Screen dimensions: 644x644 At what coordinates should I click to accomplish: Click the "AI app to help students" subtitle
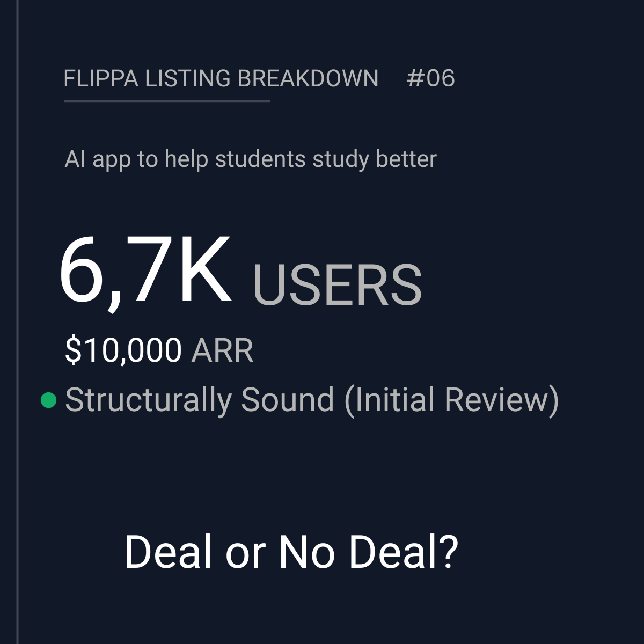tap(250, 159)
